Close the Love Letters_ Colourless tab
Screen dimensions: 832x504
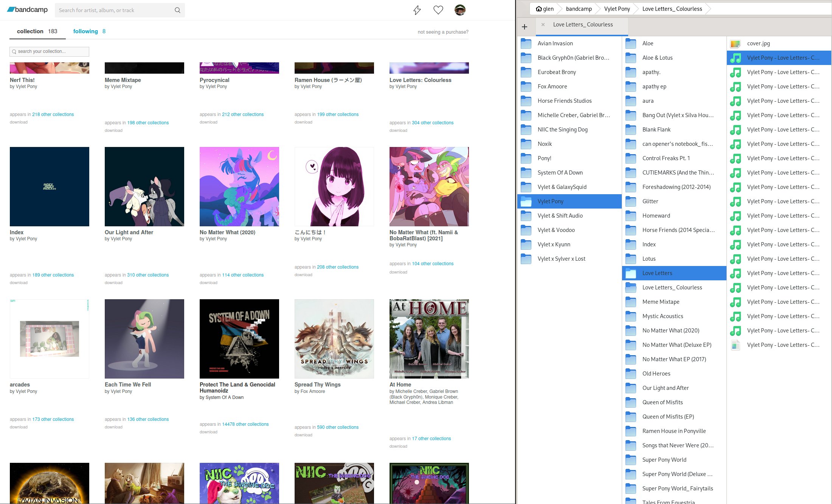point(543,25)
